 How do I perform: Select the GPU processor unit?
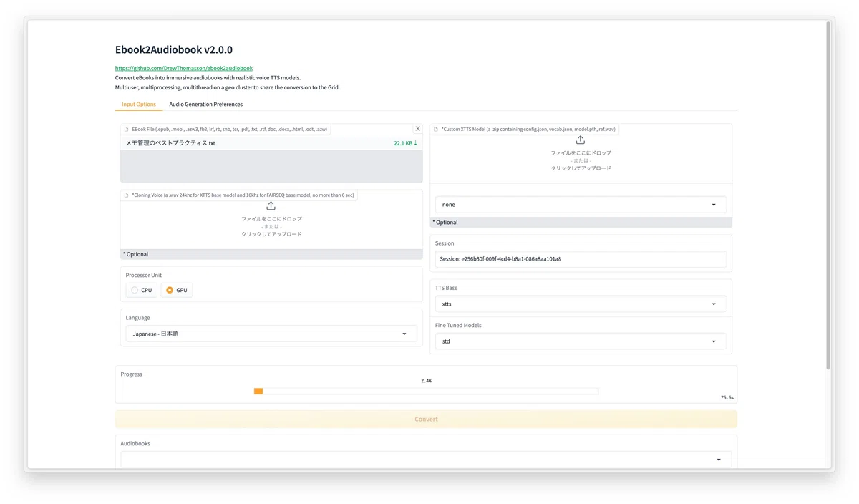[176, 290]
